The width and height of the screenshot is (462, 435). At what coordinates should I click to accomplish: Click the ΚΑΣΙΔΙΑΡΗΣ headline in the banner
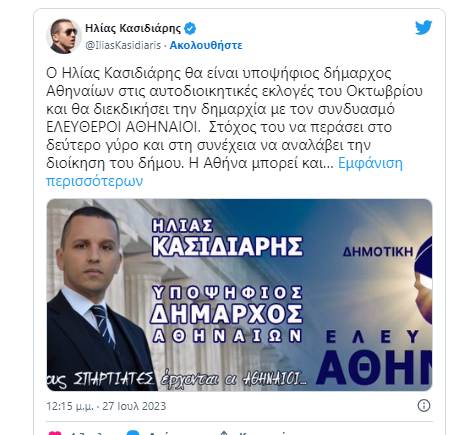tap(227, 246)
